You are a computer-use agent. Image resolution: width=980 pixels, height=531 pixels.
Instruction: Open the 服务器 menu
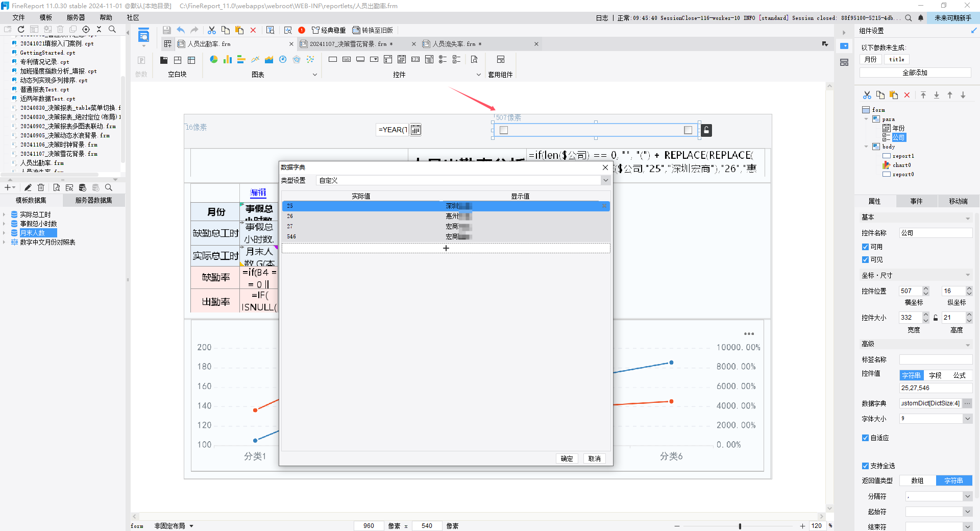tap(76, 17)
